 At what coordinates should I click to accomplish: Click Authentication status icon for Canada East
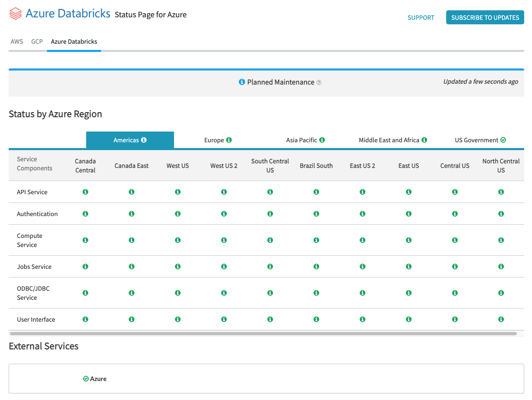(x=132, y=214)
